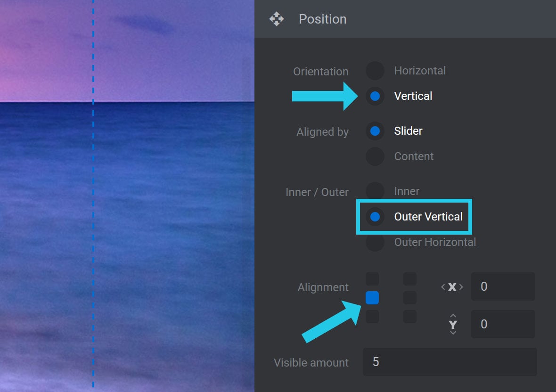This screenshot has height=392, width=556.
Task: Focus the X offset input field
Action: tap(503, 286)
